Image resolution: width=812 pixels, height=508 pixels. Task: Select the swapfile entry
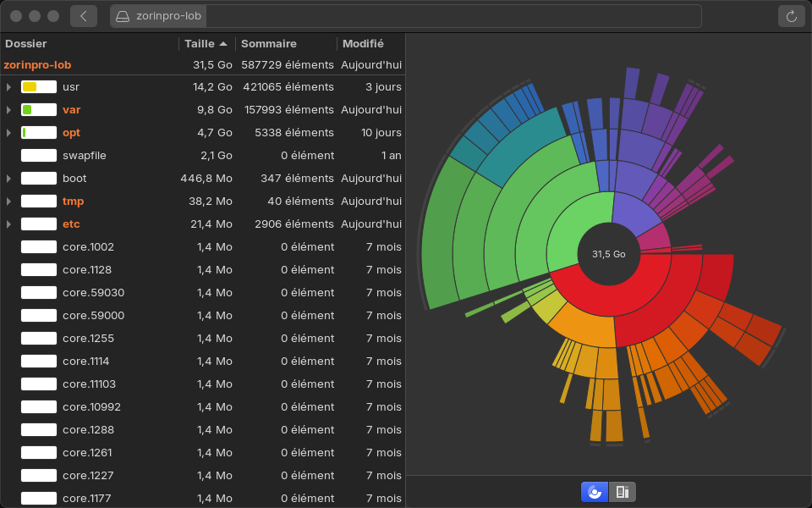84,156
